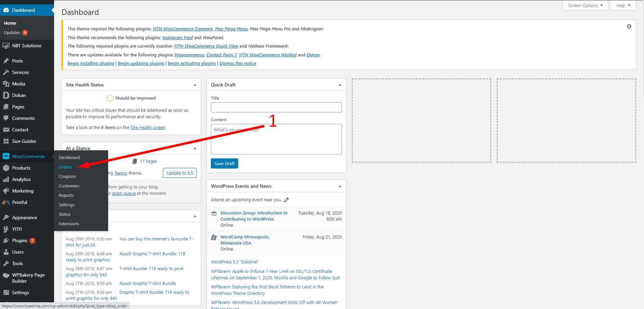Open WooCommerce submenu Dashboard entry
644x309 pixels.
69,157
